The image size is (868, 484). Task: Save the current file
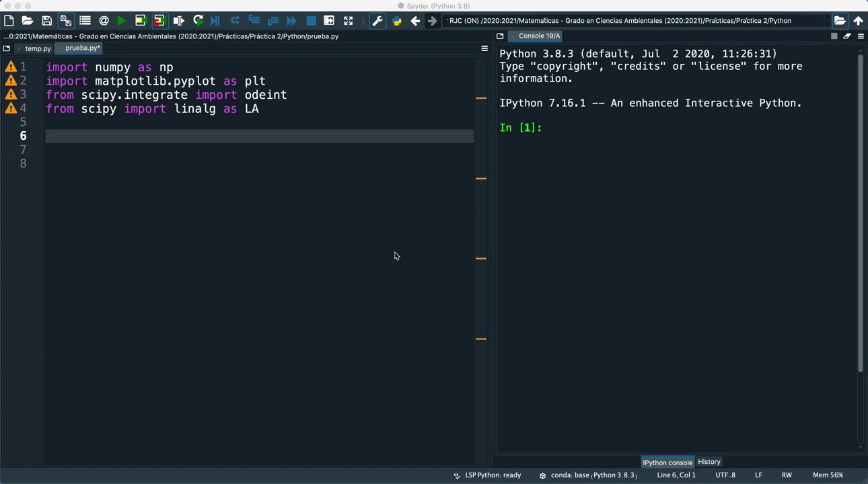46,21
